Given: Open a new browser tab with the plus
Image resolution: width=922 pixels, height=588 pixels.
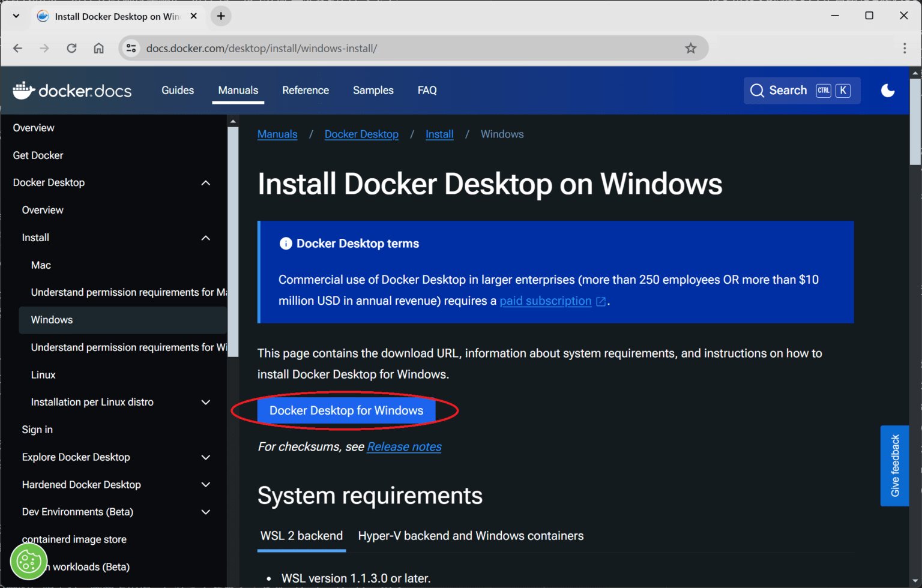Looking at the screenshot, I should tap(220, 16).
